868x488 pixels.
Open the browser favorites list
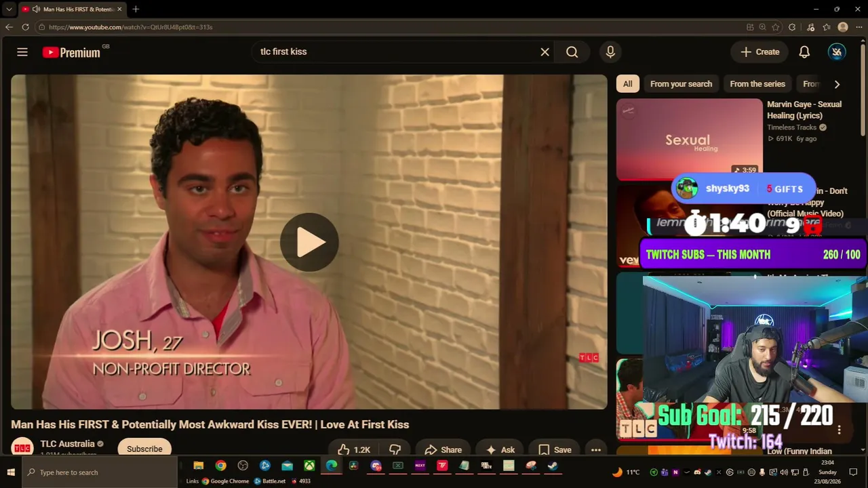pyautogui.click(x=827, y=27)
